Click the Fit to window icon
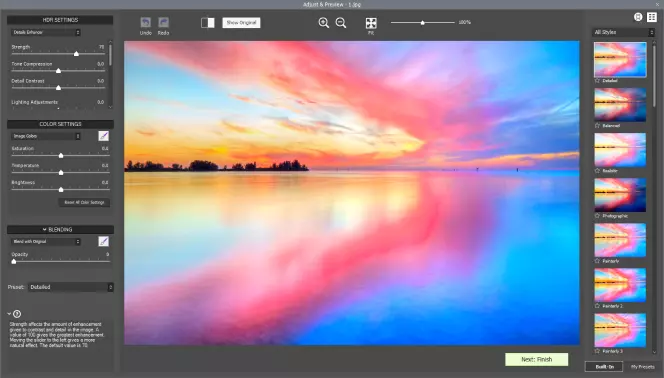The height and width of the screenshot is (378, 664). [x=371, y=23]
